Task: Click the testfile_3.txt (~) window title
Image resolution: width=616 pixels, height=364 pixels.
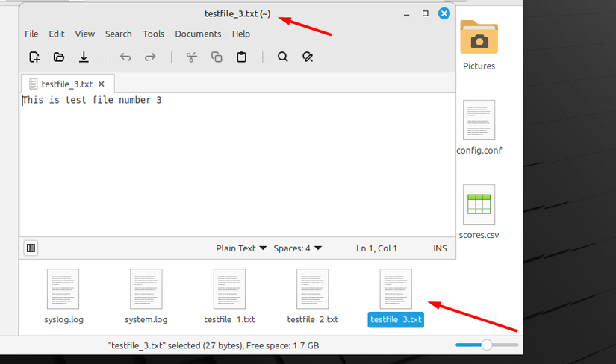Action: (x=237, y=13)
